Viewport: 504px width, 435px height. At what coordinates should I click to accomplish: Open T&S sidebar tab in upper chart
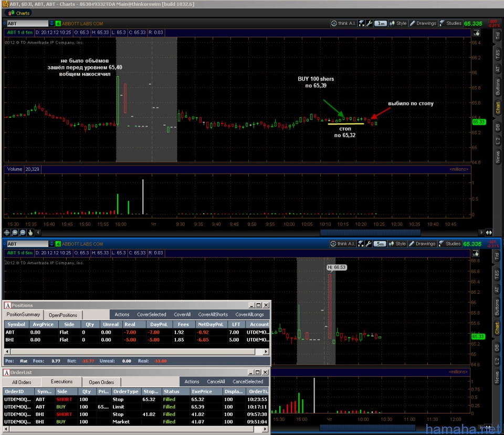[498, 55]
